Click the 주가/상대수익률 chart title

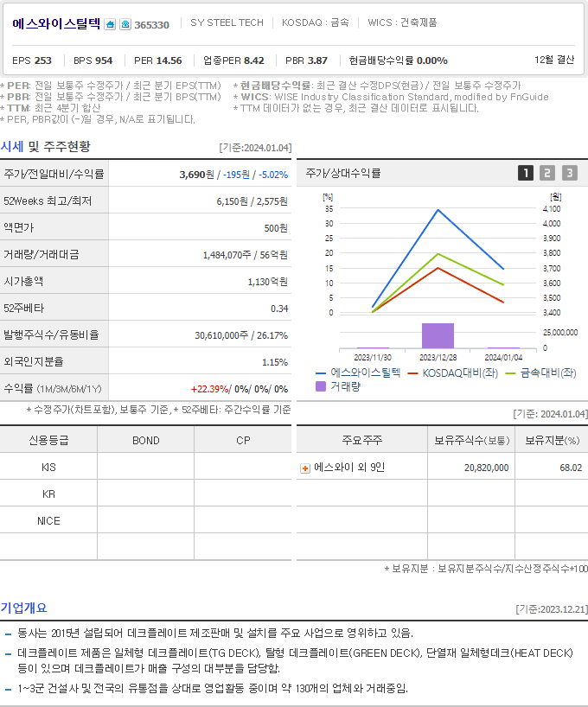[x=343, y=173]
